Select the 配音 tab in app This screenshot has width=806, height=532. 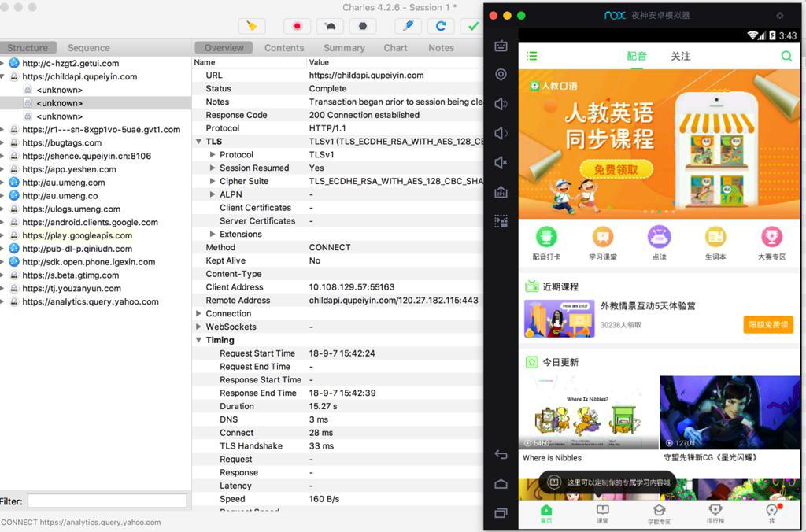(x=637, y=56)
